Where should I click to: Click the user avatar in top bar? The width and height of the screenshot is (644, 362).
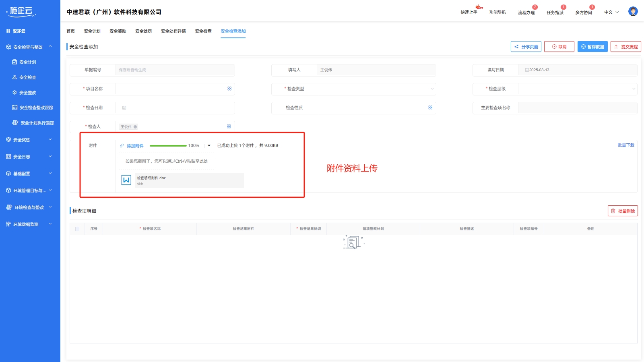(633, 12)
